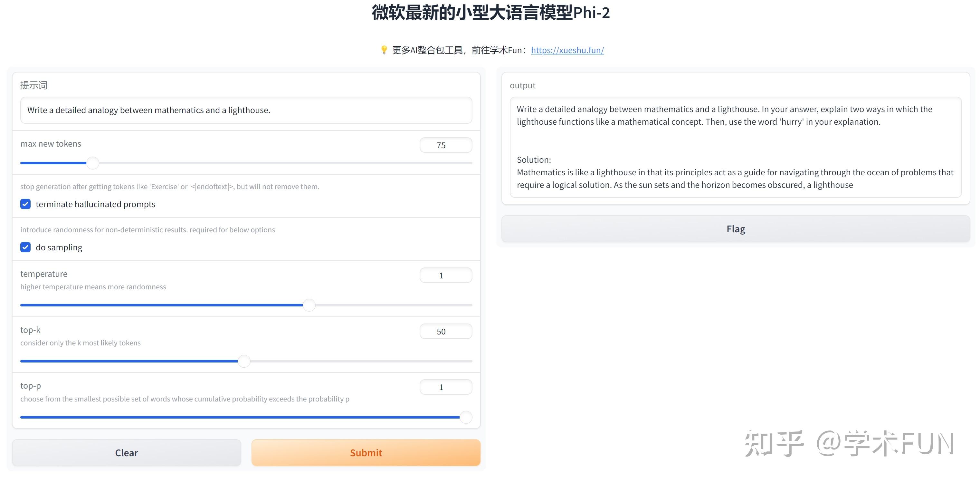Image resolution: width=980 pixels, height=483 pixels.
Task: Toggle the terminate hallucinated prompts checkbox
Action: tap(25, 204)
